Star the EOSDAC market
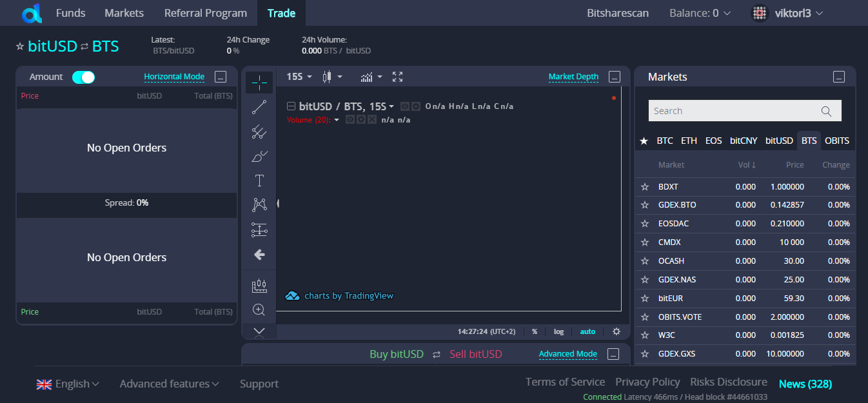 pos(644,224)
